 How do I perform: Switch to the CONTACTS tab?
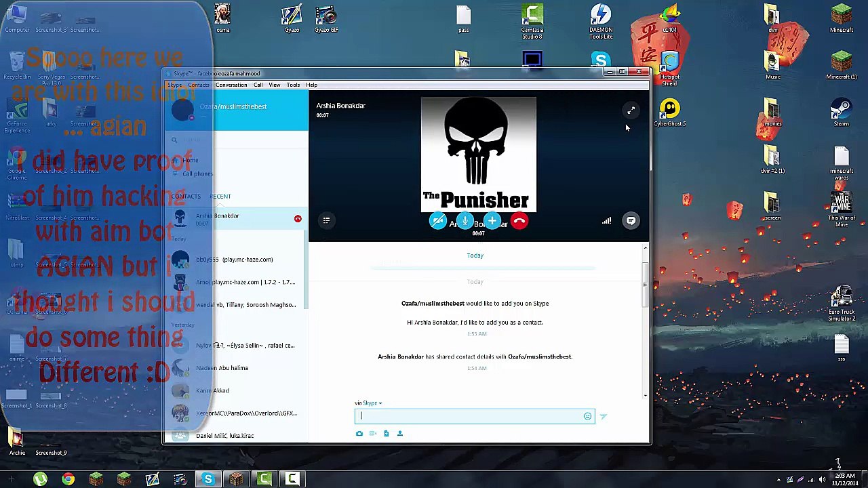(x=186, y=197)
